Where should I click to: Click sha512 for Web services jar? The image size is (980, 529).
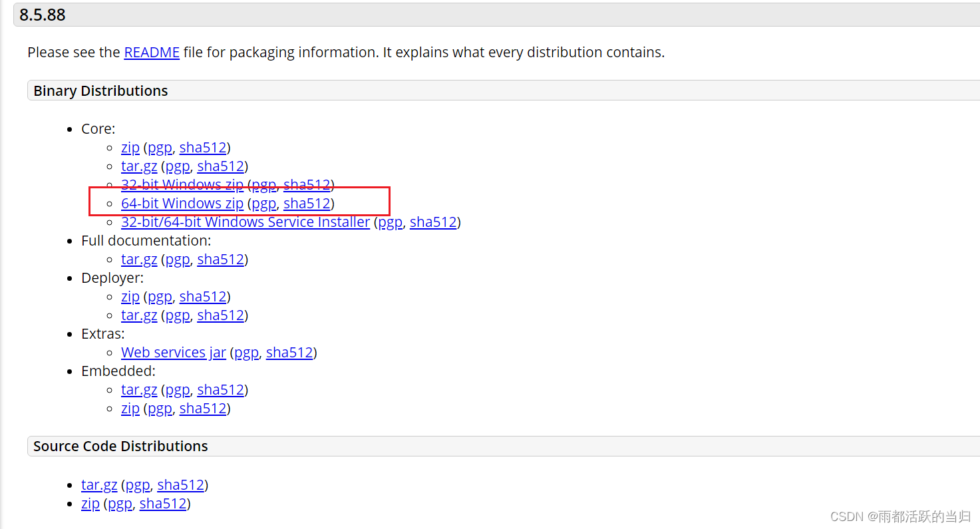[x=289, y=352]
